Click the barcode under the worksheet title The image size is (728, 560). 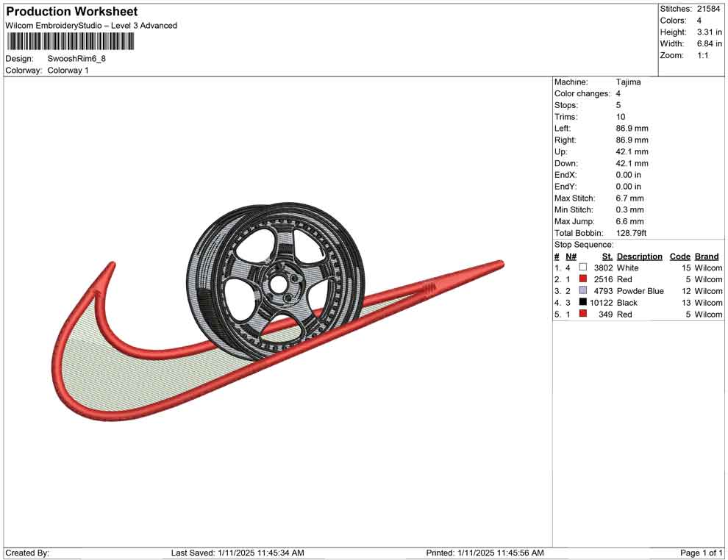point(71,42)
